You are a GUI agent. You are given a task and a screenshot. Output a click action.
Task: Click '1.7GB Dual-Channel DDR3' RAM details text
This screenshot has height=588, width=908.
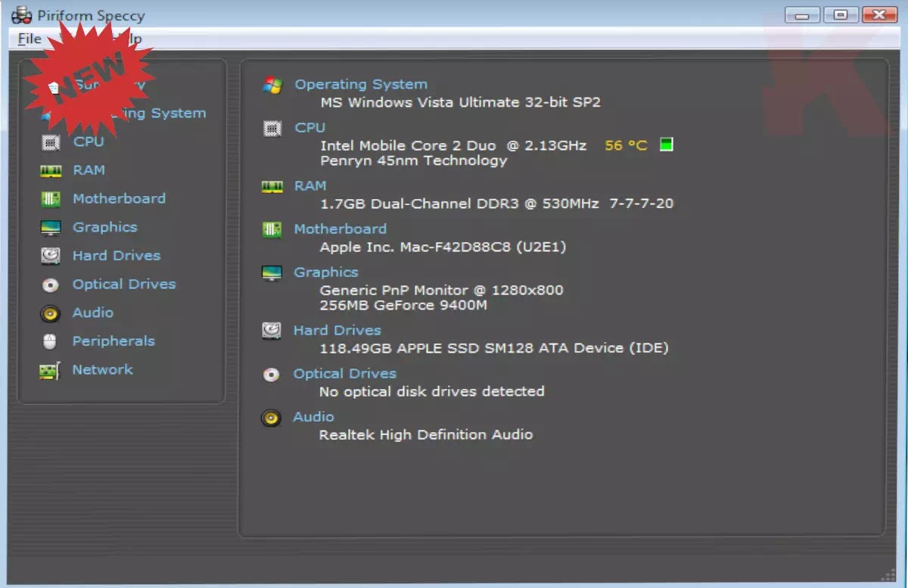pos(496,204)
